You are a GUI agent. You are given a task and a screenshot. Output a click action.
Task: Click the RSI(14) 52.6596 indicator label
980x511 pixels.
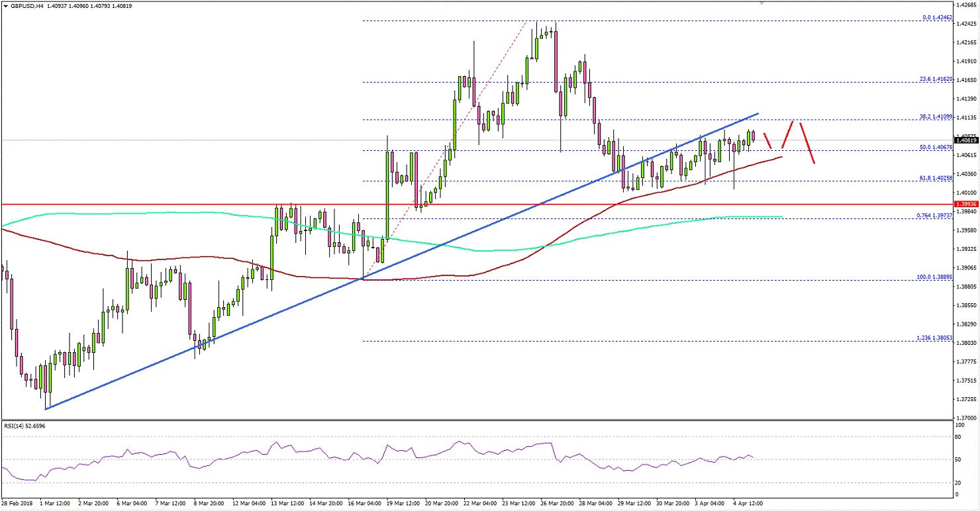[x=24, y=426]
